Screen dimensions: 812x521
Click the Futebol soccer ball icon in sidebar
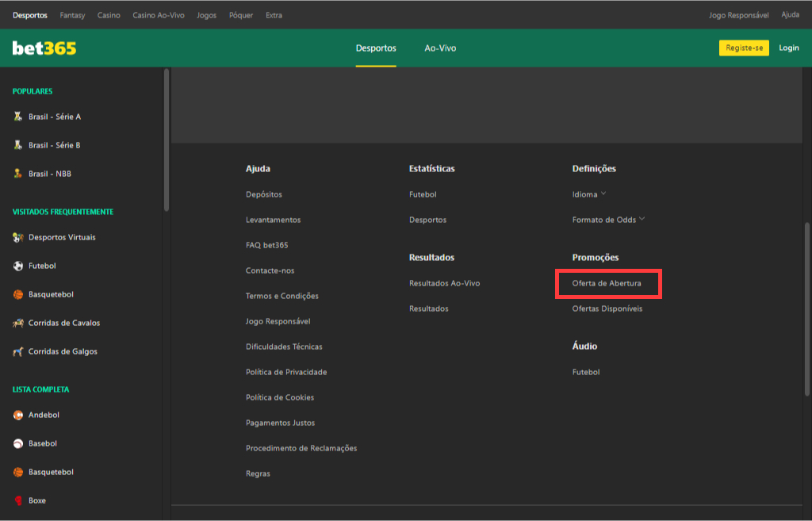click(x=18, y=266)
